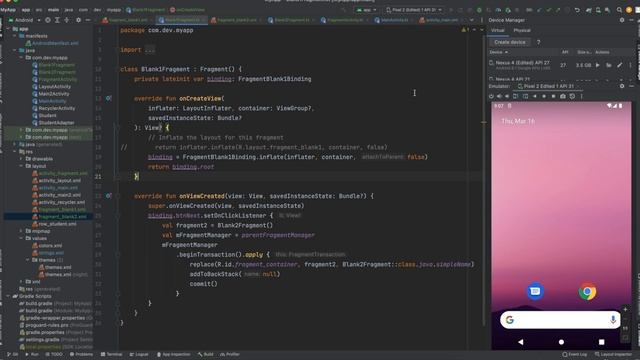The width and height of the screenshot is (640, 360).
Task: Open the app run configuration dropdown
Action: tap(367, 10)
